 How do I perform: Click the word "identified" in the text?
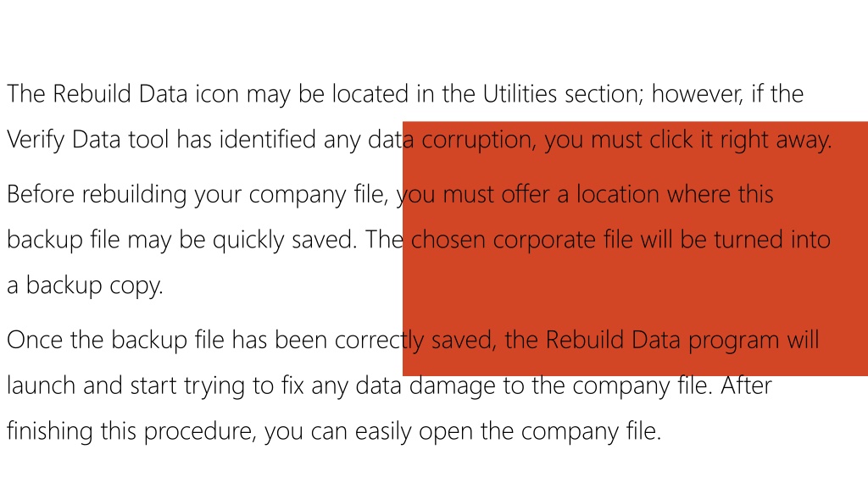pyautogui.click(x=267, y=139)
